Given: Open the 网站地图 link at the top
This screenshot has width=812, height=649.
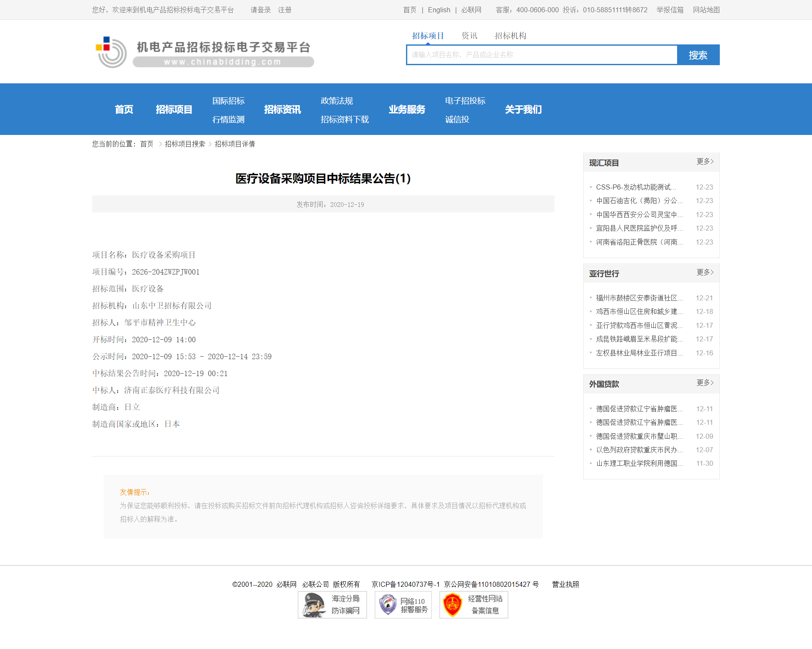Looking at the screenshot, I should 706,10.
